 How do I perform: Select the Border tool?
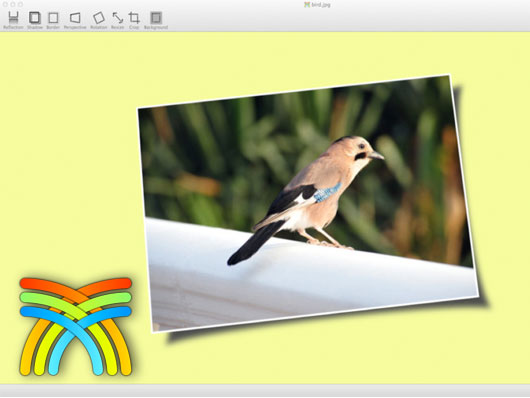(x=53, y=20)
